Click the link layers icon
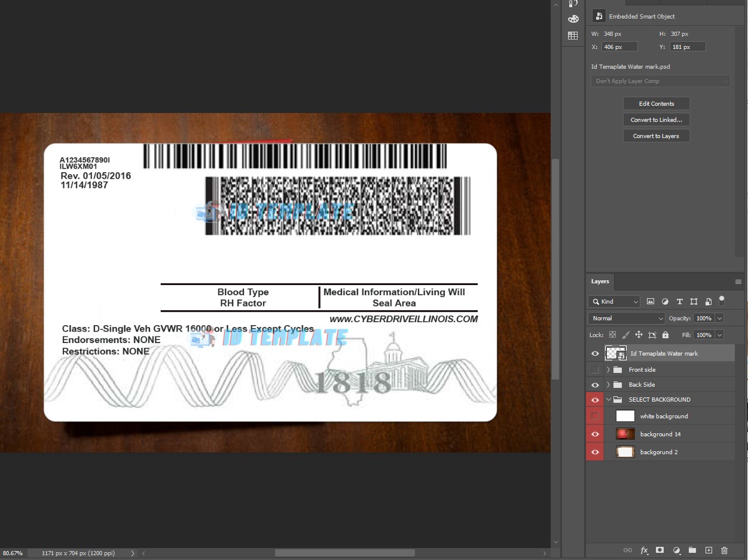The image size is (748, 560). 628,550
